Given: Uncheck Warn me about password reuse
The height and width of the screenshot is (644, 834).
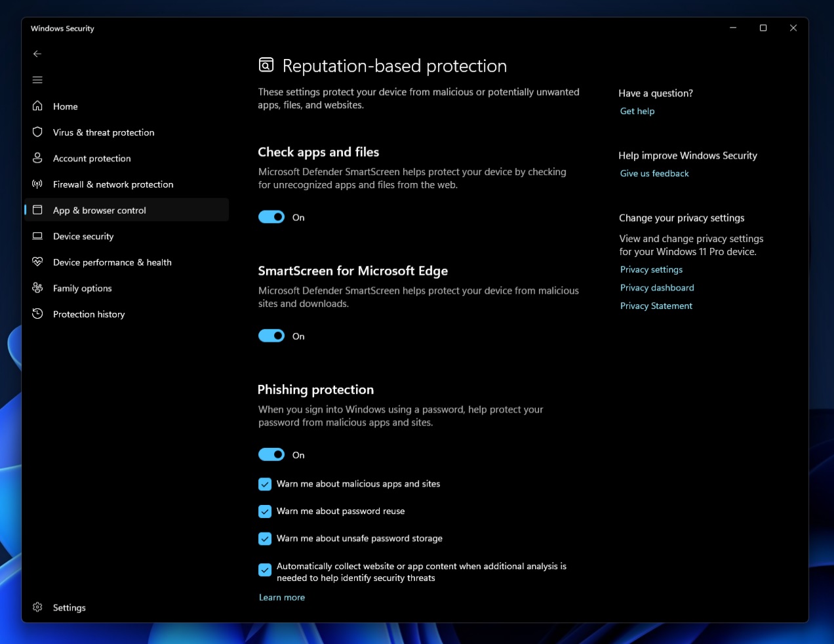Looking at the screenshot, I should (265, 511).
